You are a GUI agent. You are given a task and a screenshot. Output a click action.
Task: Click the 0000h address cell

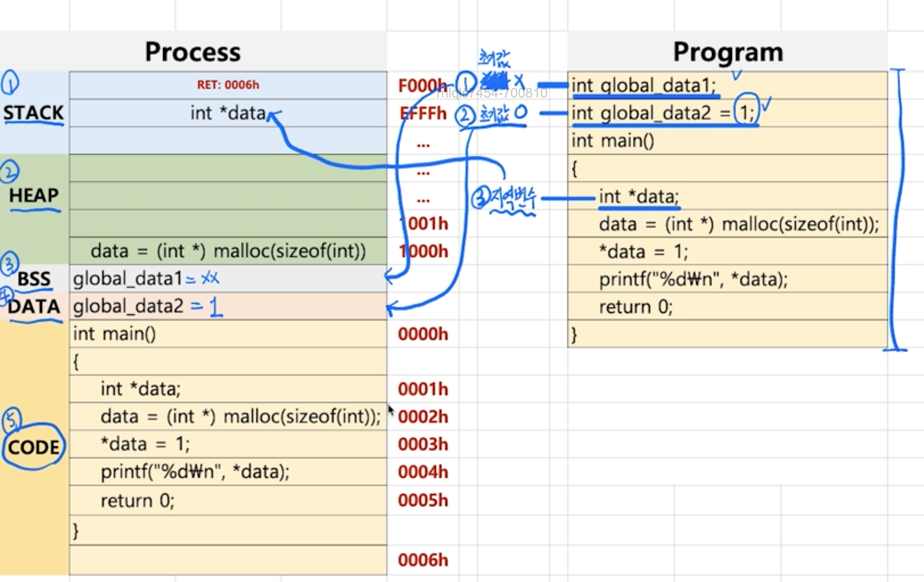(x=423, y=334)
